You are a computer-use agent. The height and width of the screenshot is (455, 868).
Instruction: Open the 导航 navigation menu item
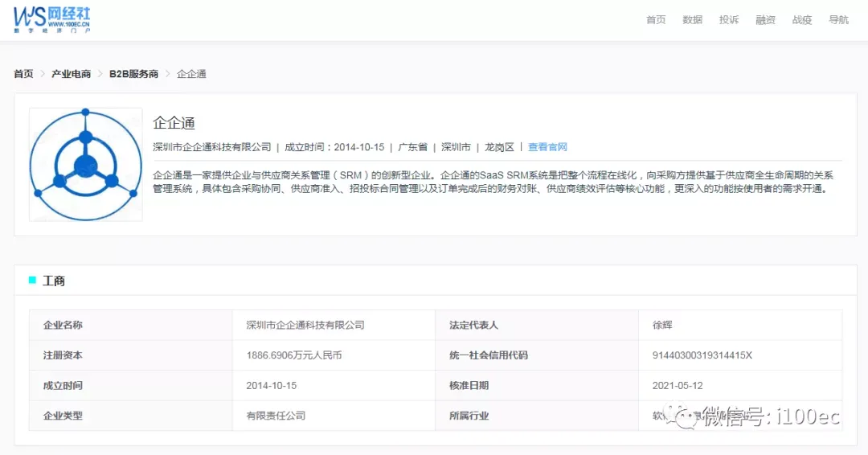(838, 20)
